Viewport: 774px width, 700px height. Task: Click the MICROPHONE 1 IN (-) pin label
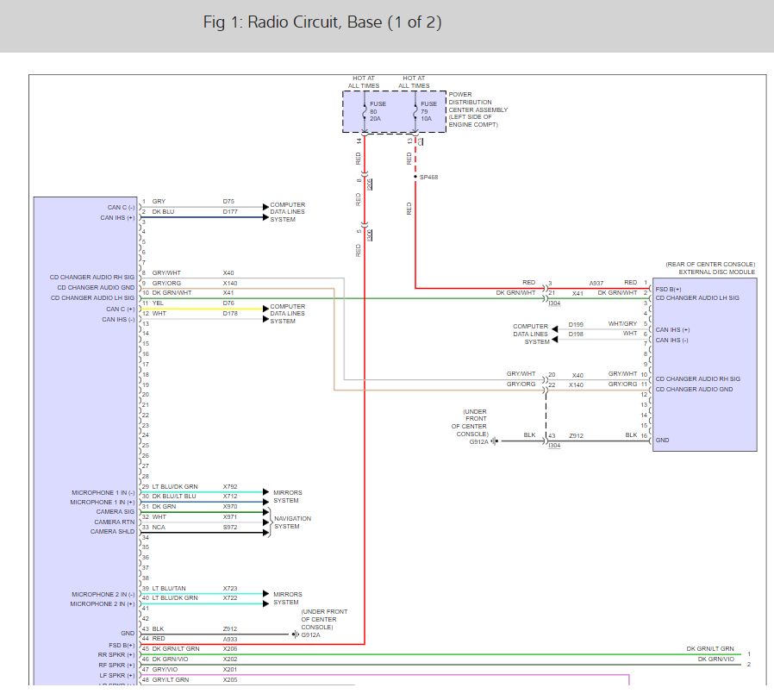103,492
